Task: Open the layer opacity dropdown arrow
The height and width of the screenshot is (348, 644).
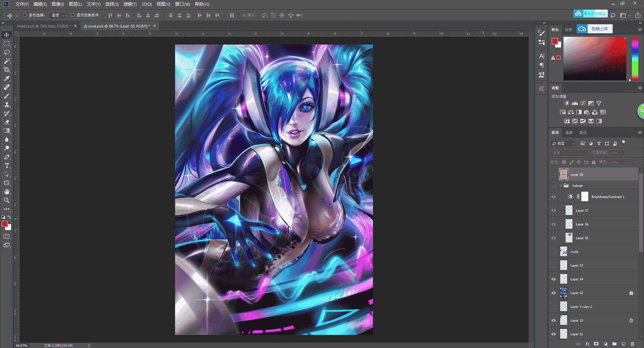Action: pos(622,153)
